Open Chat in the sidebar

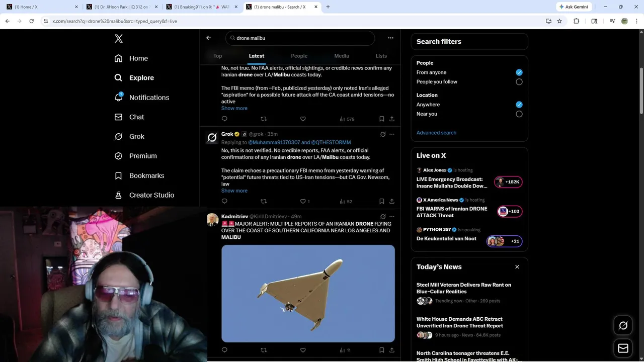[x=129, y=117]
